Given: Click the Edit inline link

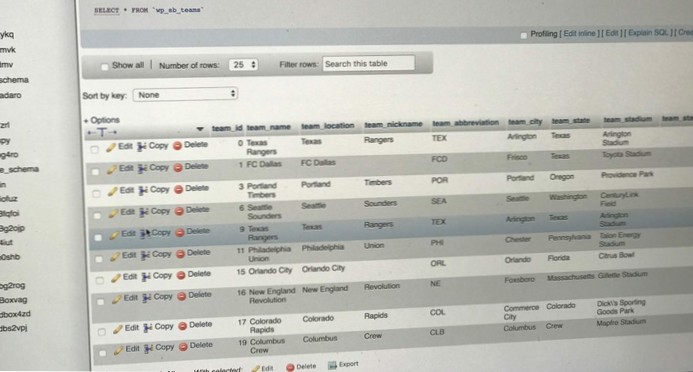Looking at the screenshot, I should [x=580, y=34].
